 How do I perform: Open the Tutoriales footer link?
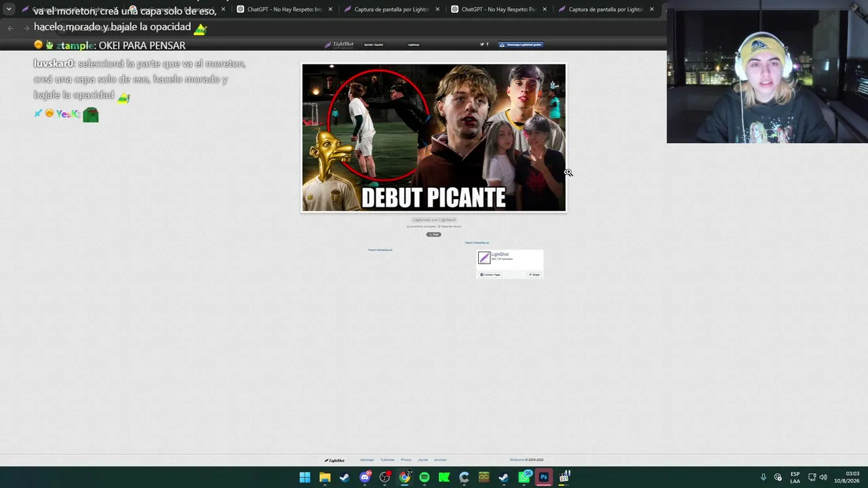click(387, 460)
